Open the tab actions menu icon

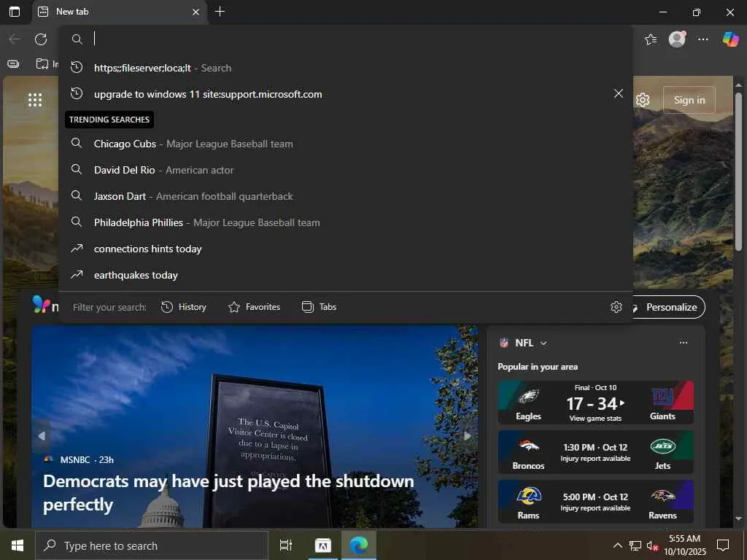[x=15, y=12]
